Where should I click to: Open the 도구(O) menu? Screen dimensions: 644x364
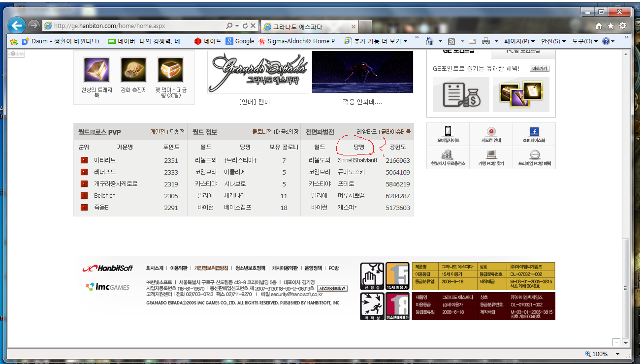click(x=585, y=41)
